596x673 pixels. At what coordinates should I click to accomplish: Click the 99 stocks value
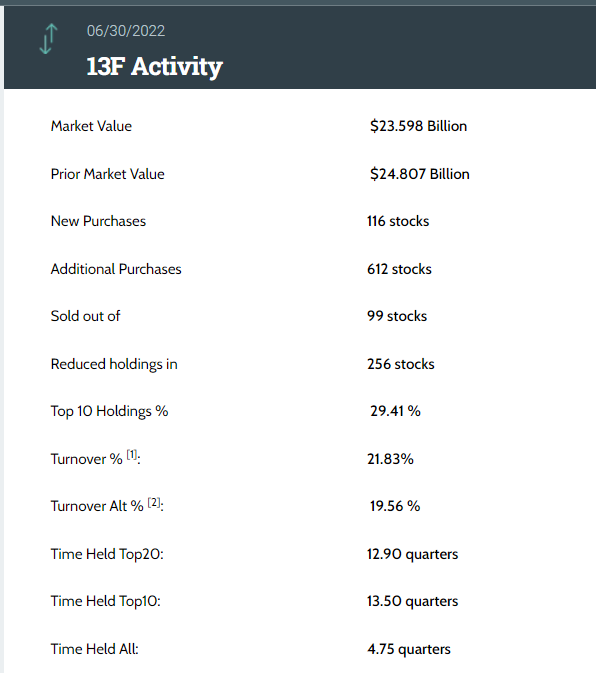point(397,316)
